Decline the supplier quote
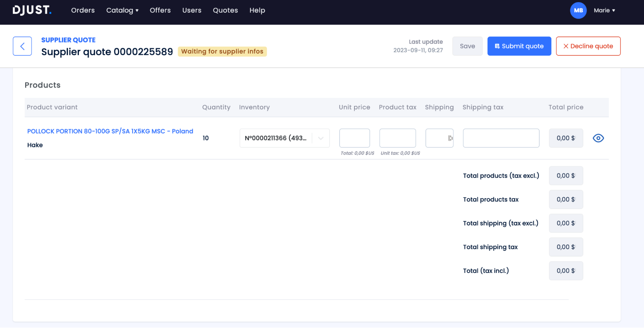 coord(588,46)
